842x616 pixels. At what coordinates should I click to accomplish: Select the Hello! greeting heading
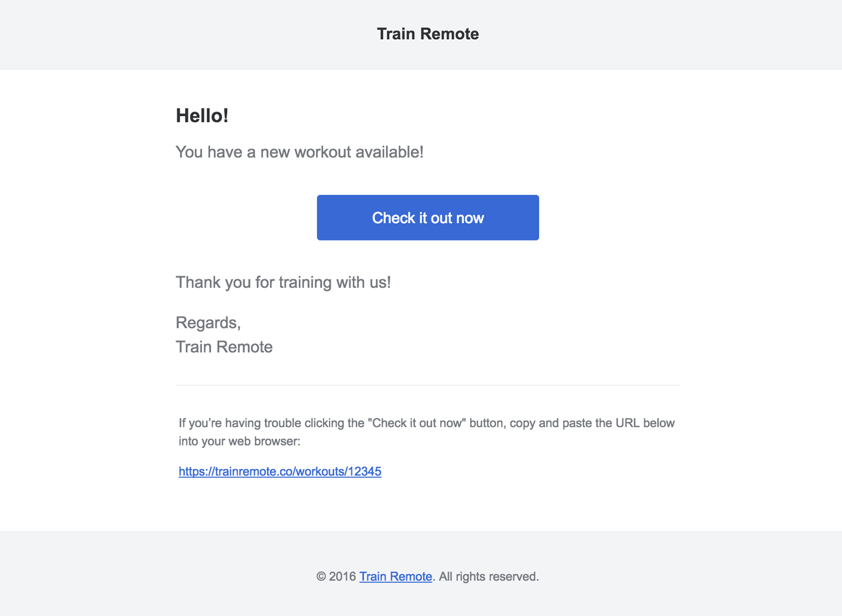point(202,115)
